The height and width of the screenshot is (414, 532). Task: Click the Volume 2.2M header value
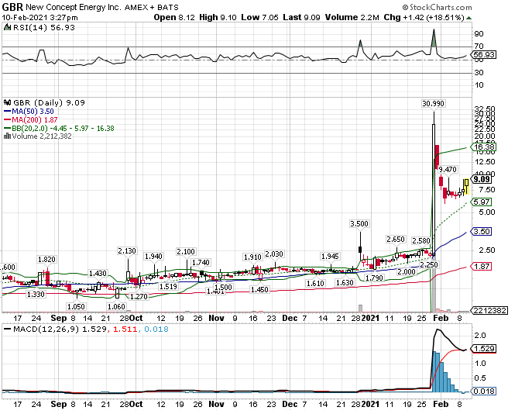(352, 17)
